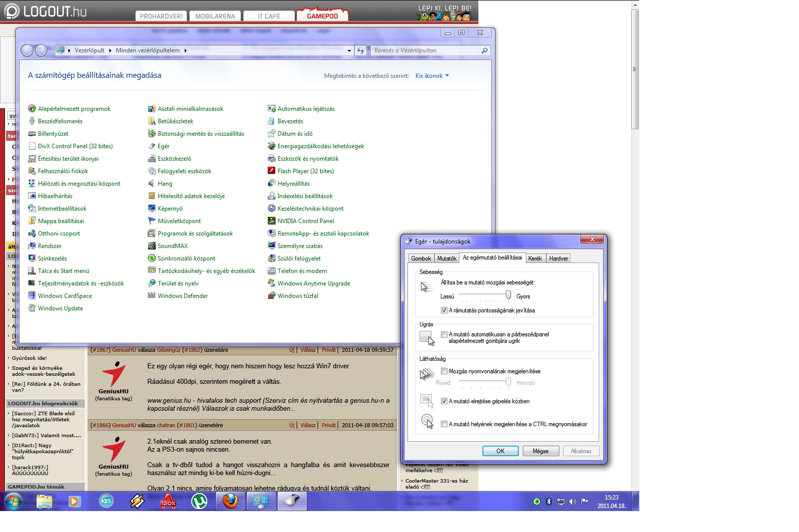Click OK in mouse properties dialog
Screen dimensions: 799x532
(500, 451)
